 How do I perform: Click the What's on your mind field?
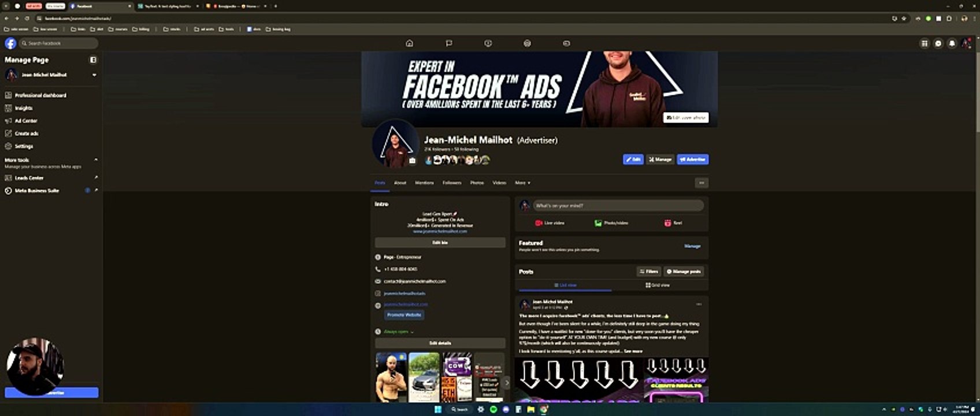[618, 206]
